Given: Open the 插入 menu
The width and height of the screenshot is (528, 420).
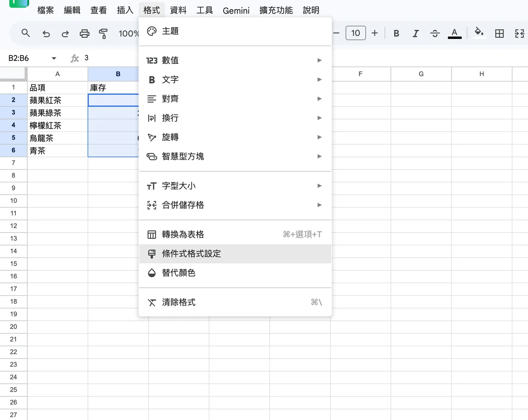Looking at the screenshot, I should click(125, 10).
